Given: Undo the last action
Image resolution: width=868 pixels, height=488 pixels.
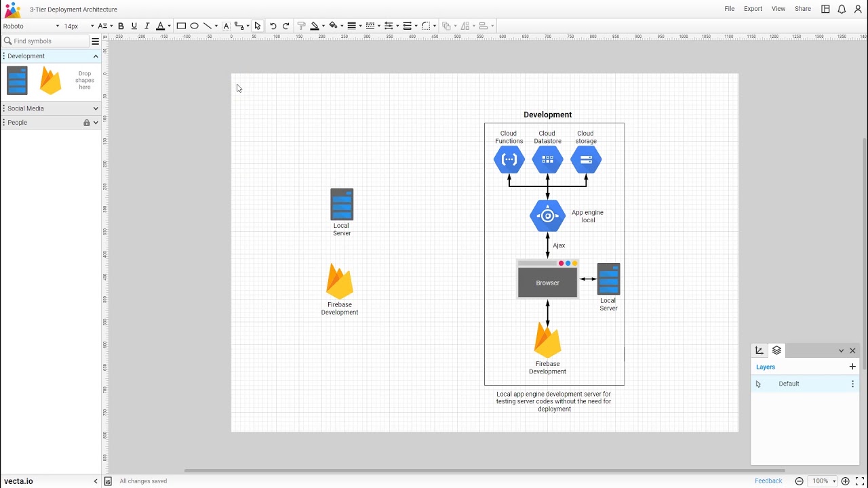Looking at the screenshot, I should tap(273, 26).
